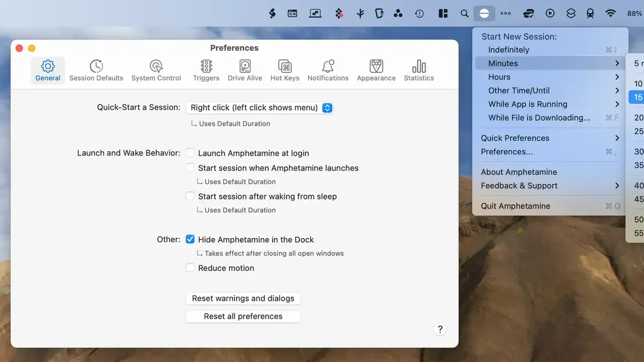
Task: Select Preferences... in the Amphetamine menu
Action: (549, 152)
